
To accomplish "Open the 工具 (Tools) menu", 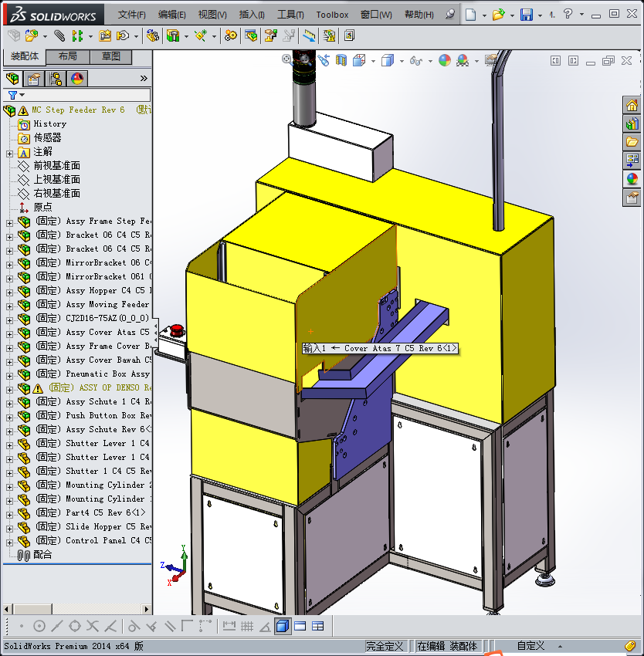I will (x=290, y=15).
